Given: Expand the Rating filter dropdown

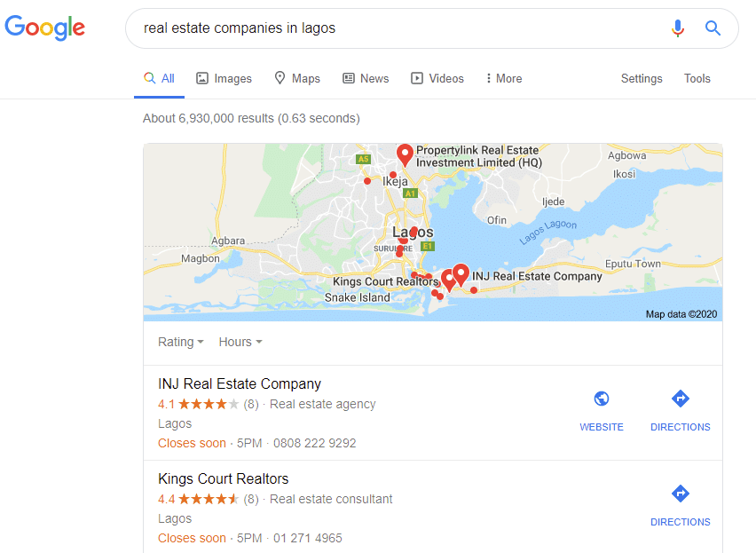Looking at the screenshot, I should [181, 342].
